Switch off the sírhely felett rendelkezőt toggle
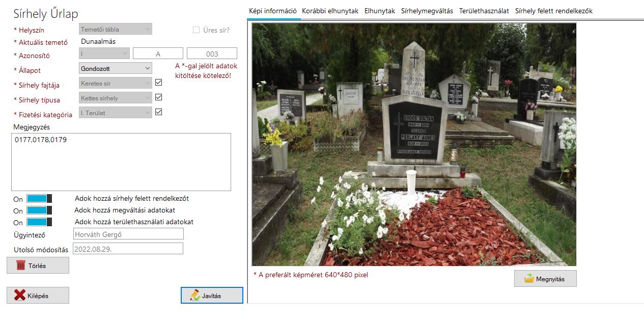This screenshot has height=320, width=644. coord(39,199)
